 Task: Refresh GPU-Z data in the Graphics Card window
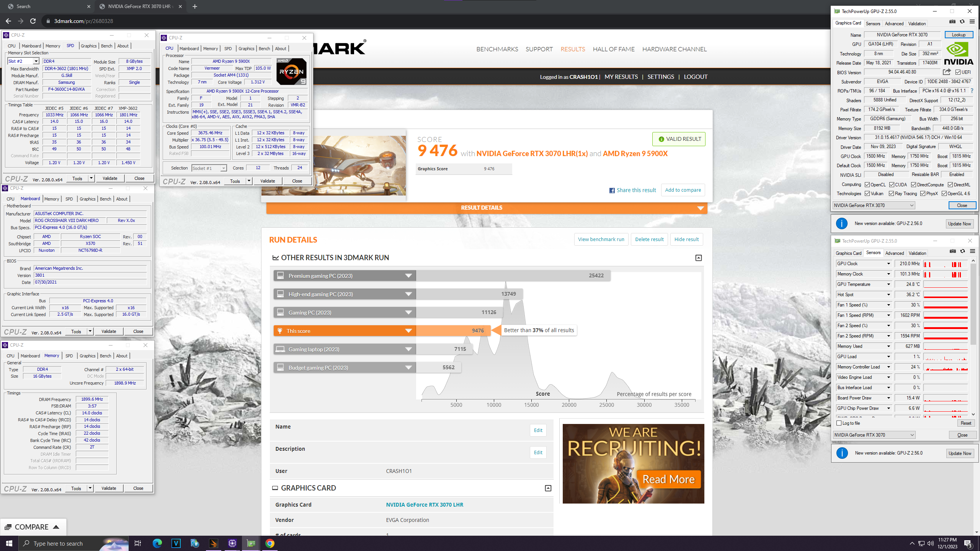coord(962,22)
